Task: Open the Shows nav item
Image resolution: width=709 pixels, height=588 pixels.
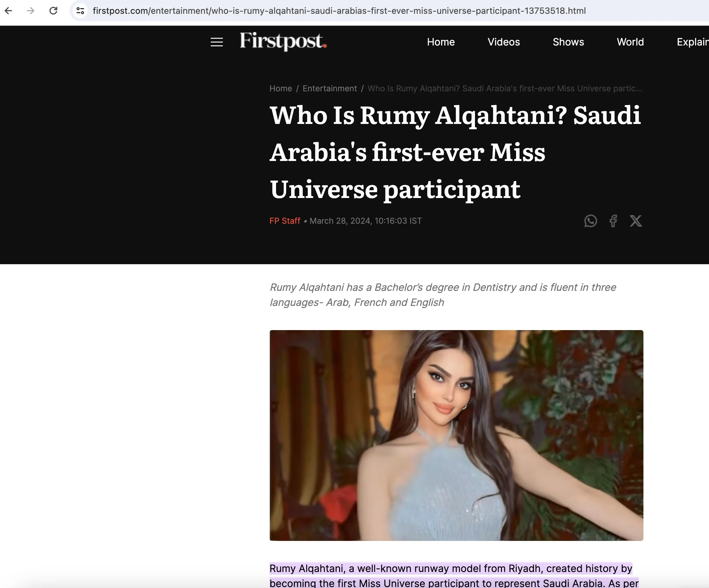Action: (568, 42)
